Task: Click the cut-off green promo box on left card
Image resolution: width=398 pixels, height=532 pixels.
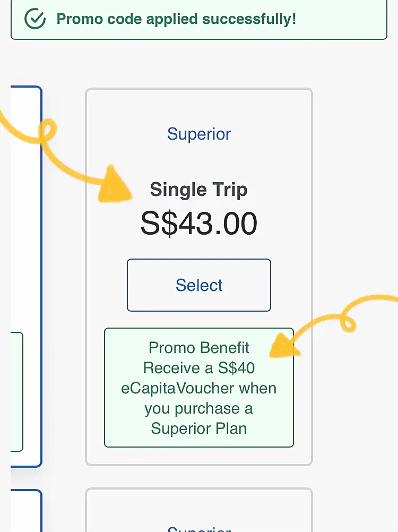Action: (x=16, y=392)
